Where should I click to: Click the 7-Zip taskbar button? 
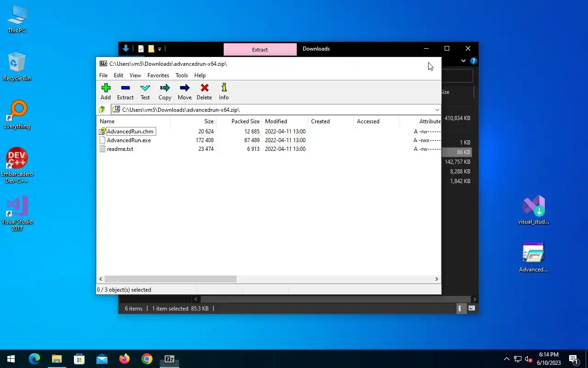coord(170,359)
